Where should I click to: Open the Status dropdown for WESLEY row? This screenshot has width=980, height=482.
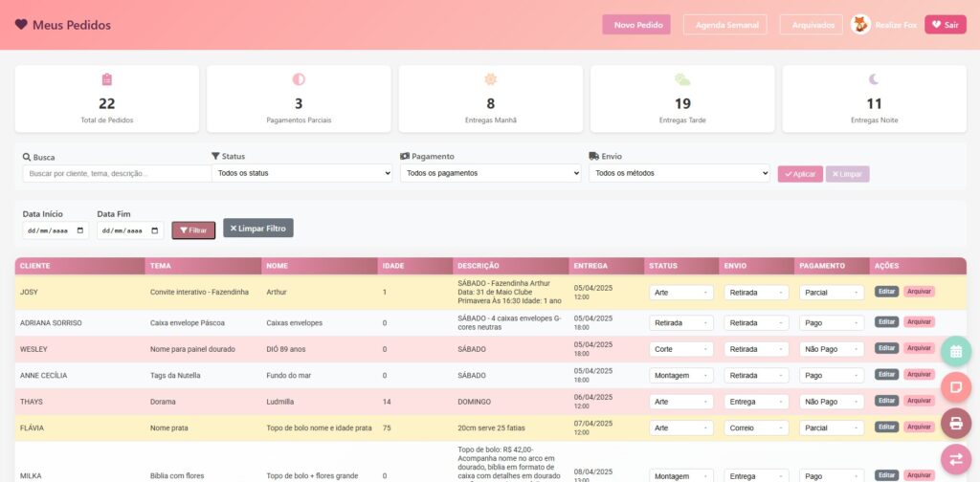click(x=681, y=349)
